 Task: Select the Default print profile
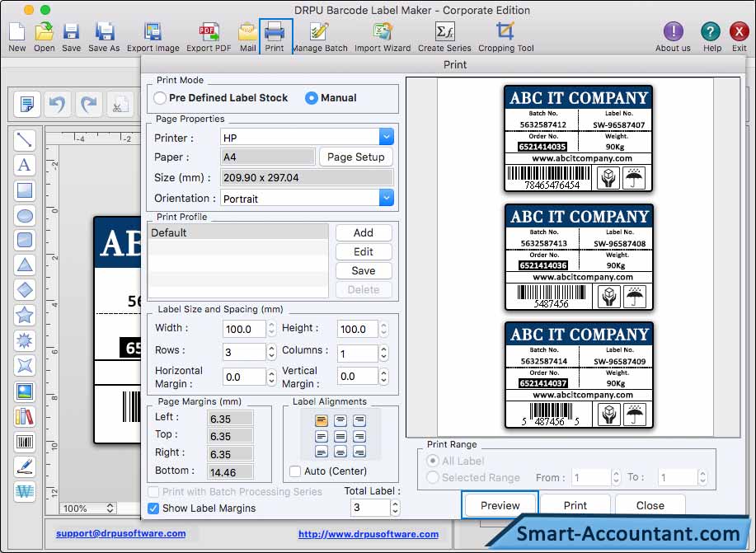pyautogui.click(x=238, y=232)
